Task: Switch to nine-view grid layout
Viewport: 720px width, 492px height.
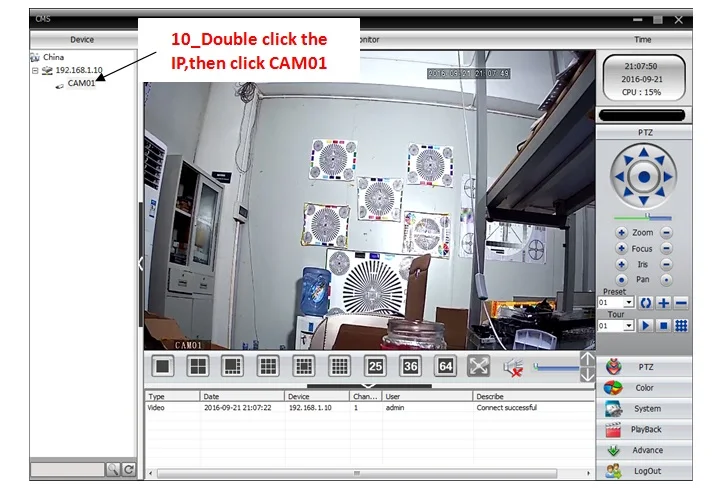Action: pos(268,366)
